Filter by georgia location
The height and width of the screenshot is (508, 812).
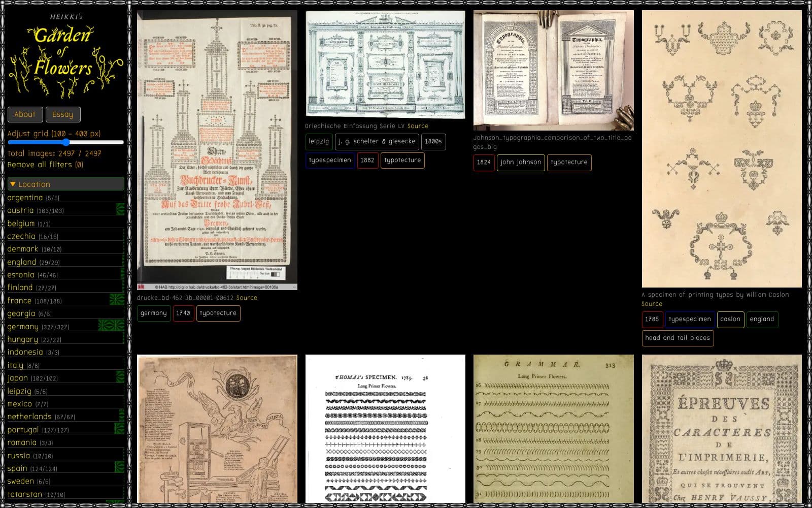click(x=66, y=313)
